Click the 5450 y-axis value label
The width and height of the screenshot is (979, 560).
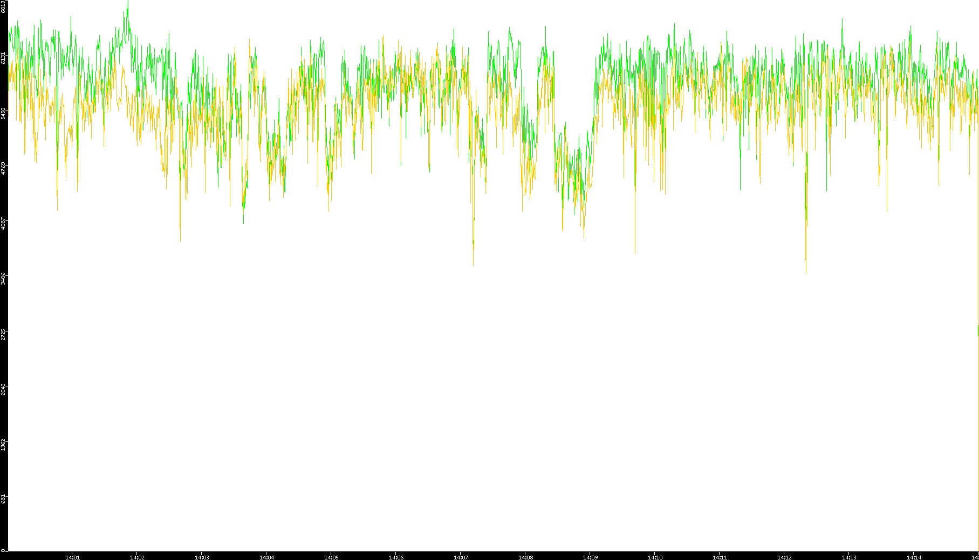click(x=4, y=113)
